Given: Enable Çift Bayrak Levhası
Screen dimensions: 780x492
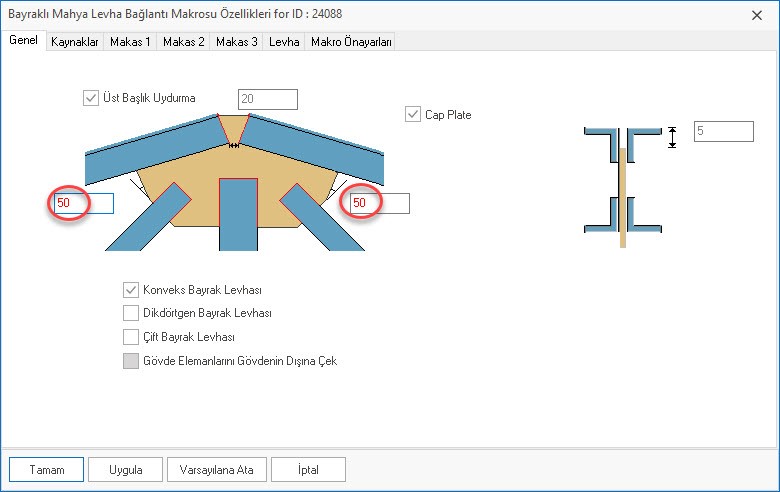Looking at the screenshot, I should [131, 337].
